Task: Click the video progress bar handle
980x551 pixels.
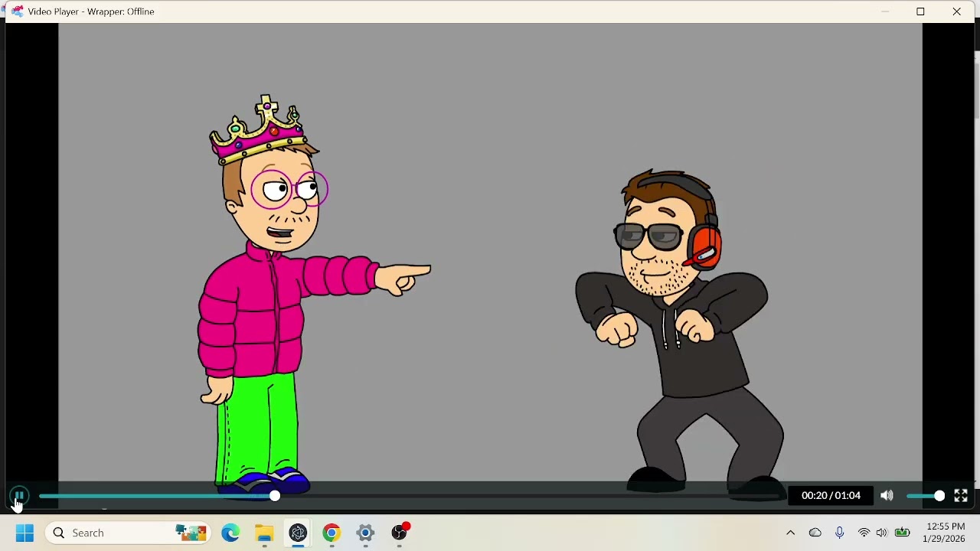Action: click(x=275, y=496)
